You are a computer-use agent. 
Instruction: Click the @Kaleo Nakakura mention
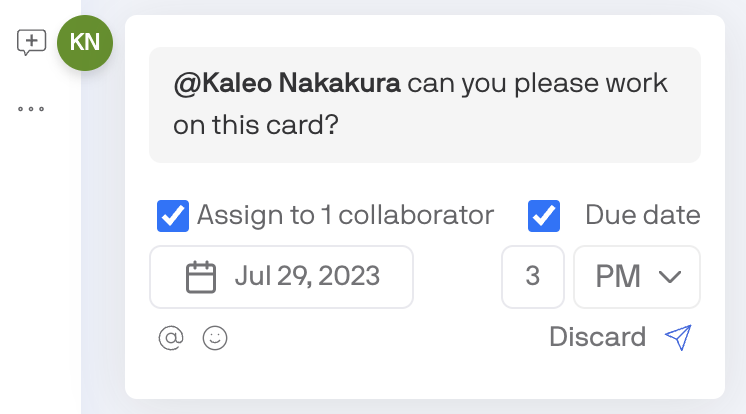287,85
